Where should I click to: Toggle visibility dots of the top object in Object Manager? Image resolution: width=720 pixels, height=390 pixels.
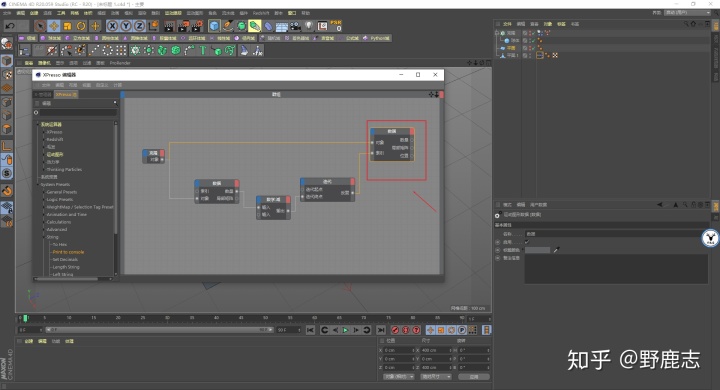point(529,33)
